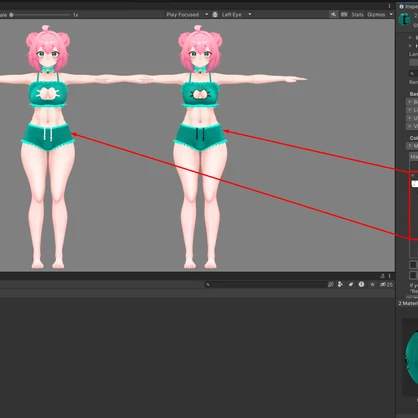The image size is (418, 418).
Task: Tick the upper checkbox at the Inspector's edge
Action: (x=413, y=265)
